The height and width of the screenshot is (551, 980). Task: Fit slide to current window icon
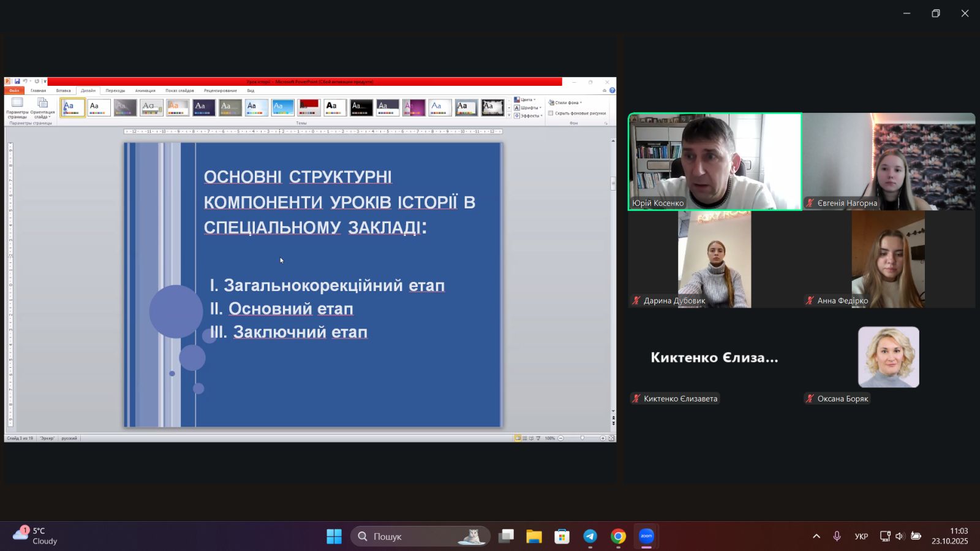[611, 438]
